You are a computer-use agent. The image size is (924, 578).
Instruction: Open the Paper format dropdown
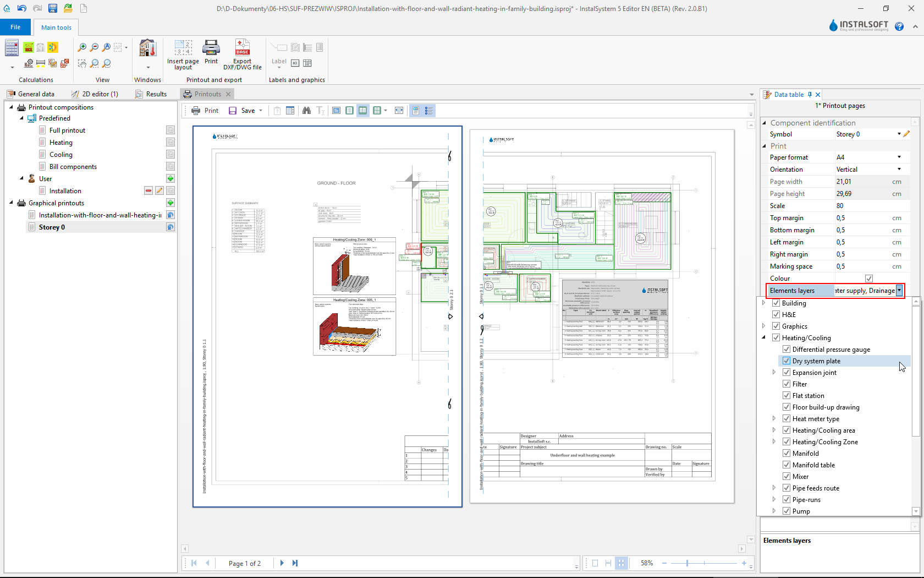pos(899,157)
